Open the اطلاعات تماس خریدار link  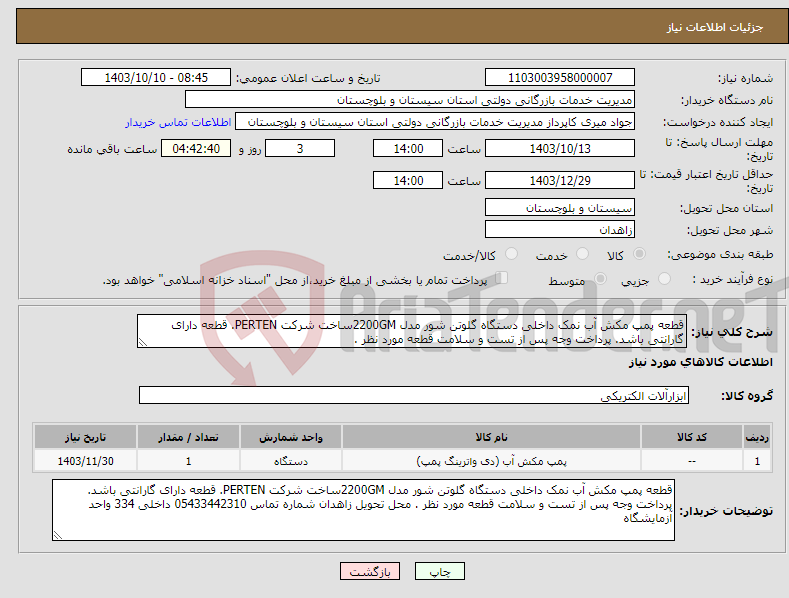coord(178,122)
